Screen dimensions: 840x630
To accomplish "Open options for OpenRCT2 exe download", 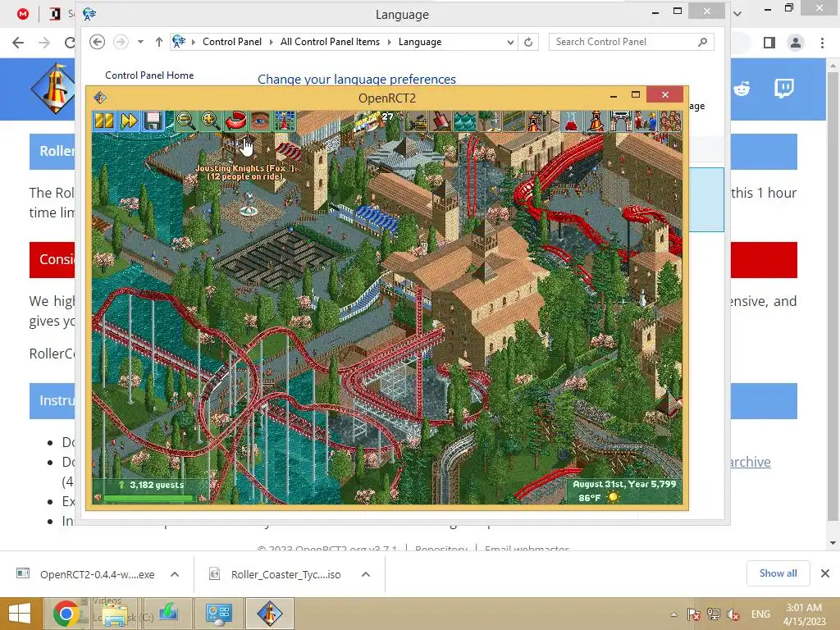I will [175, 574].
